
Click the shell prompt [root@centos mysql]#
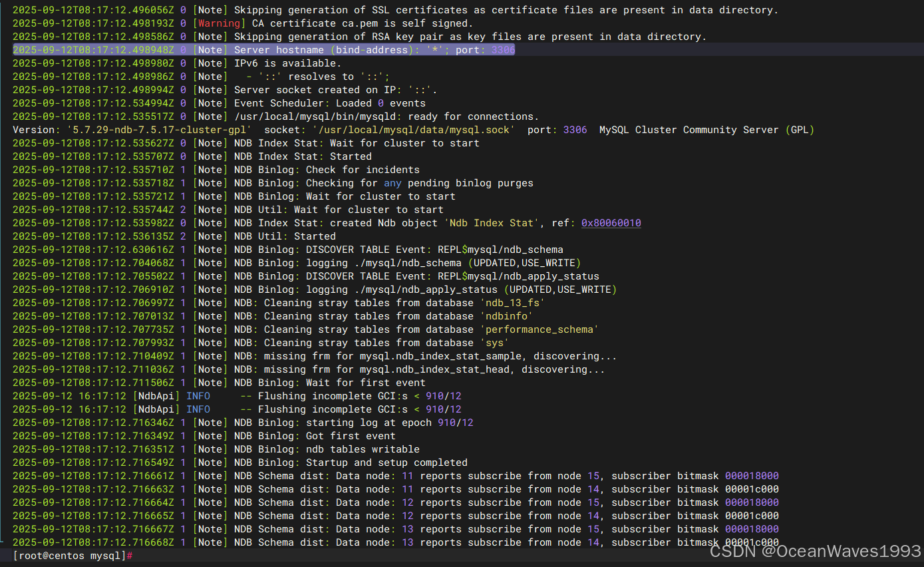[73, 556]
